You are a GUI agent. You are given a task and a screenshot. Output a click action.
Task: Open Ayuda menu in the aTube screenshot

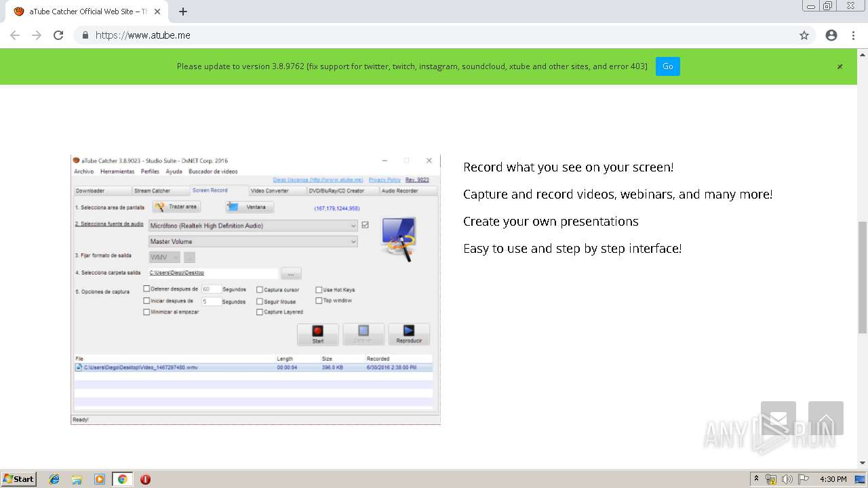pos(174,171)
